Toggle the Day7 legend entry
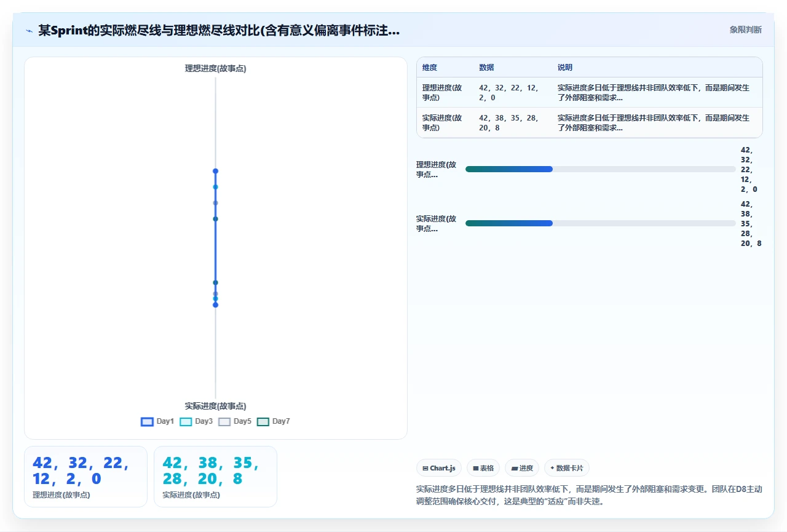 (274, 421)
